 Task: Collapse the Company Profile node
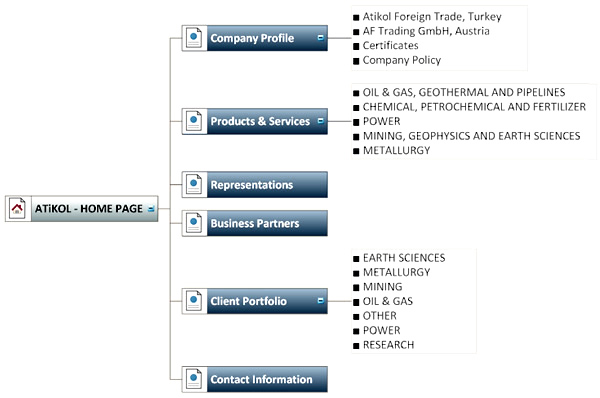pos(321,38)
